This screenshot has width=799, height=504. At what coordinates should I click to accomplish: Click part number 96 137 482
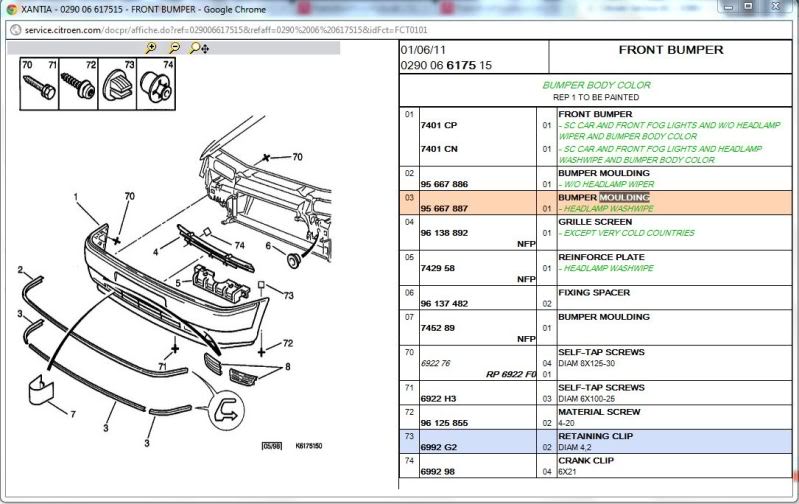(x=444, y=303)
